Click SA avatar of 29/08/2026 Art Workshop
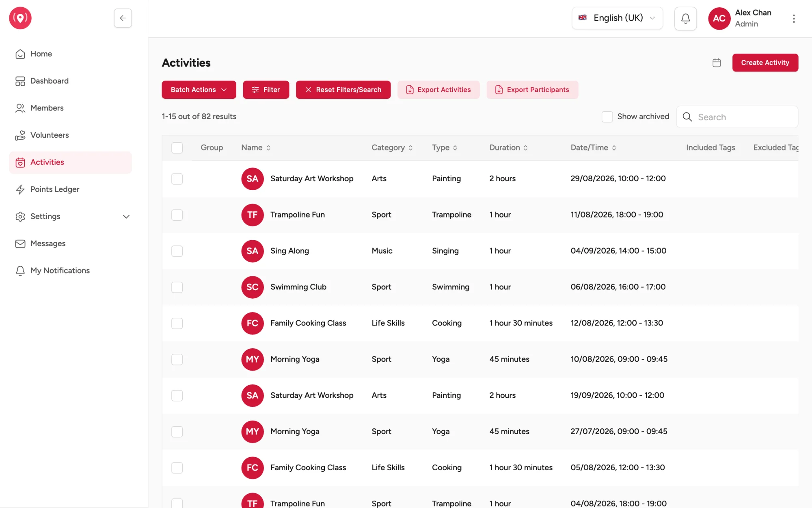 tap(253, 179)
